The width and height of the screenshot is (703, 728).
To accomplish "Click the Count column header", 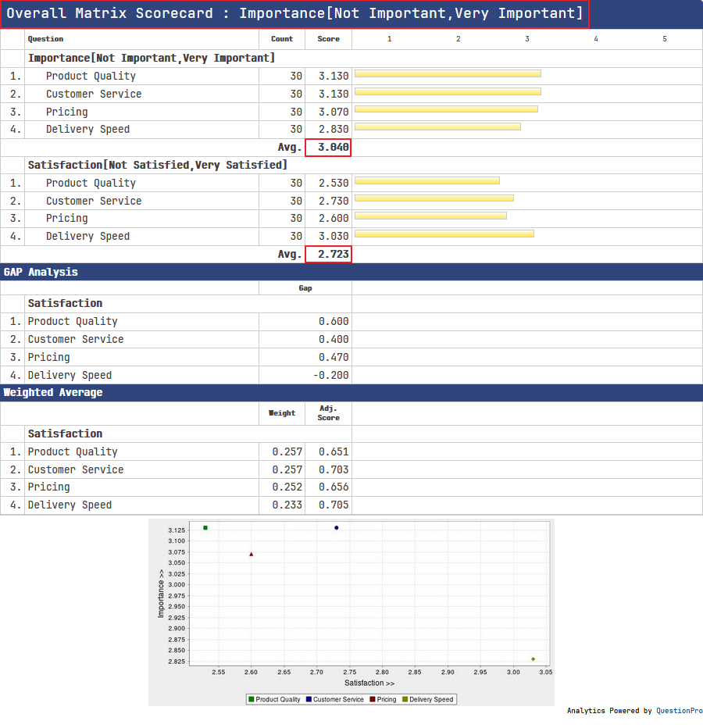I will 282,39.
